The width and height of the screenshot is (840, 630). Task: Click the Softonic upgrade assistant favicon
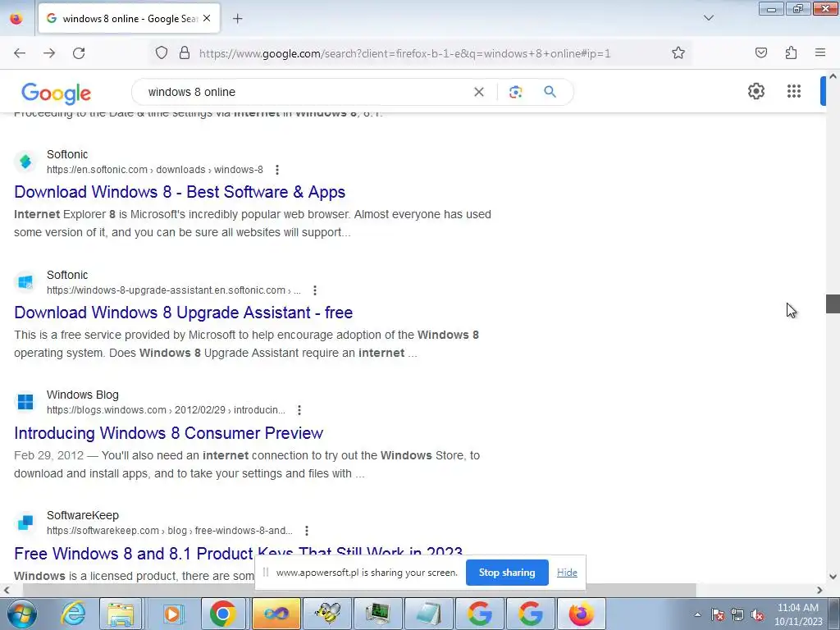coord(25,282)
